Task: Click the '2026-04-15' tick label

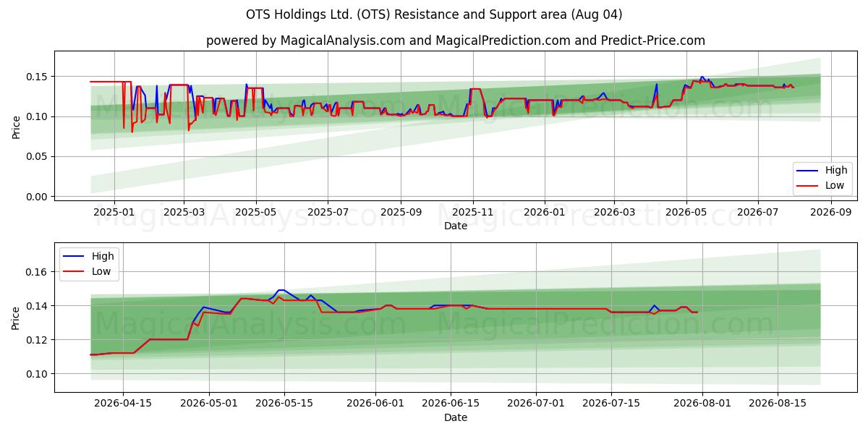Action: (122, 404)
